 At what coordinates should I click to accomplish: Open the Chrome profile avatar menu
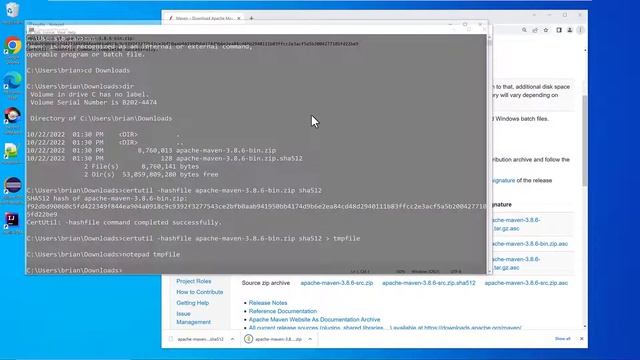pyautogui.click(x=570, y=30)
